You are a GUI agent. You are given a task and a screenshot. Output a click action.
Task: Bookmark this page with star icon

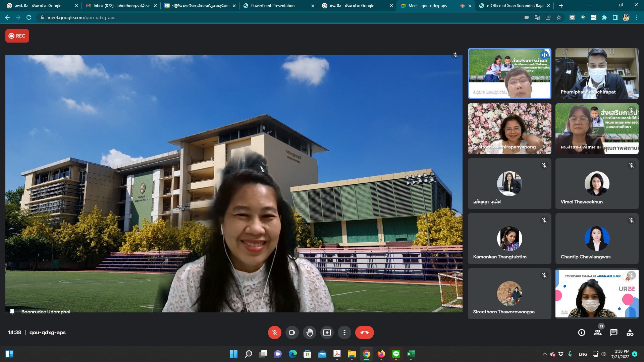click(x=559, y=17)
